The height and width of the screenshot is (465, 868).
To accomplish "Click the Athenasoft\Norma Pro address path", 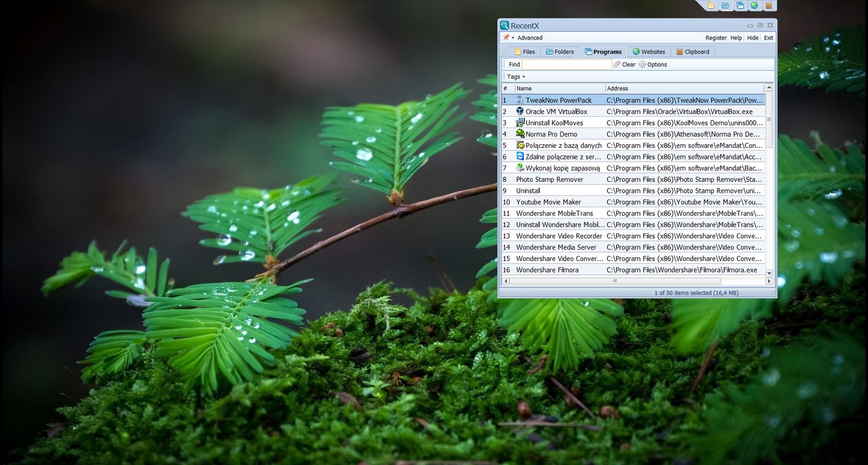I will 683,134.
